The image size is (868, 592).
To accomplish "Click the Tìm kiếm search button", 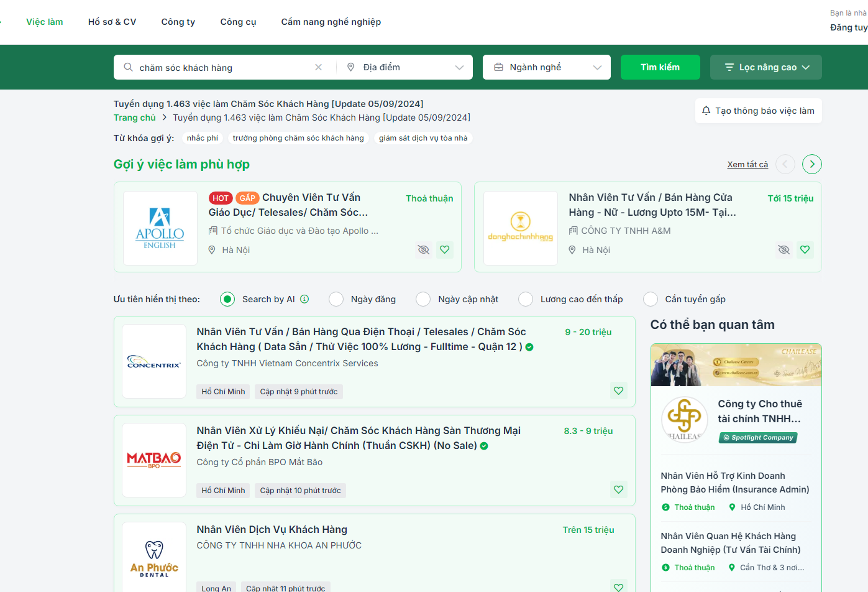I will pyautogui.click(x=660, y=67).
